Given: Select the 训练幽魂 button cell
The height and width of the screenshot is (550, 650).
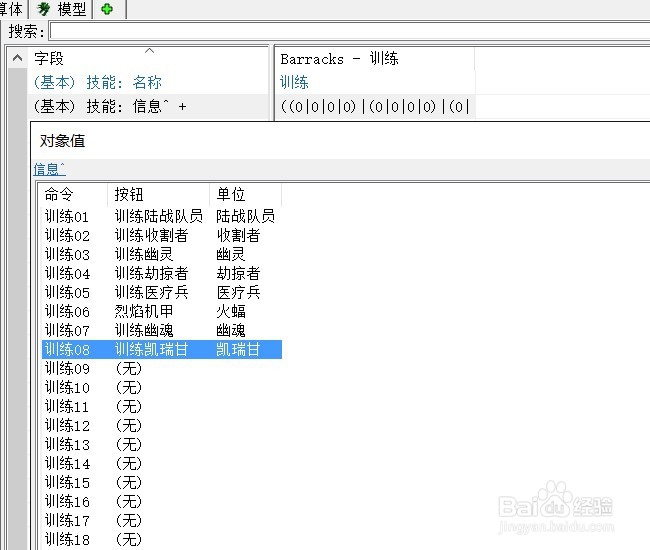Looking at the screenshot, I should [144, 331].
